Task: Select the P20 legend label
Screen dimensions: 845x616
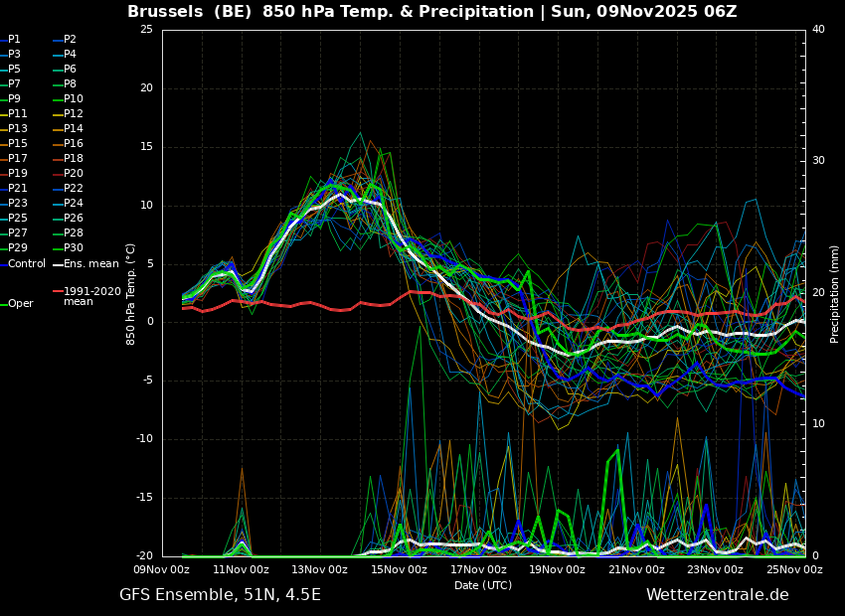Action: pos(74,173)
